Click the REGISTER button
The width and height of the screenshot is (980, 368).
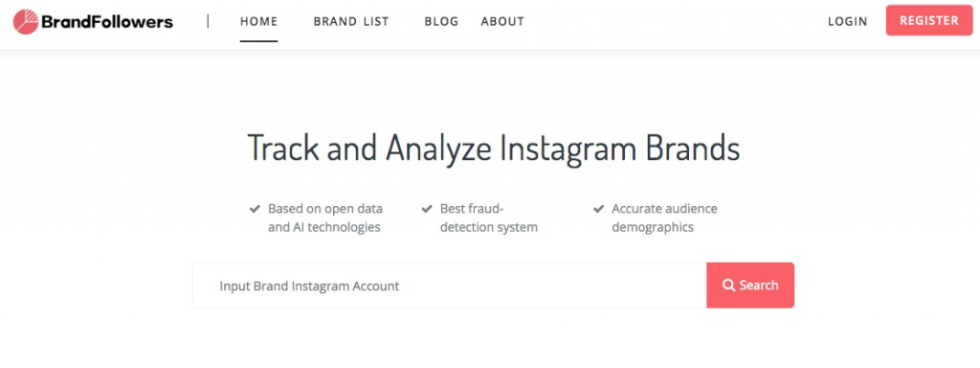tap(928, 21)
